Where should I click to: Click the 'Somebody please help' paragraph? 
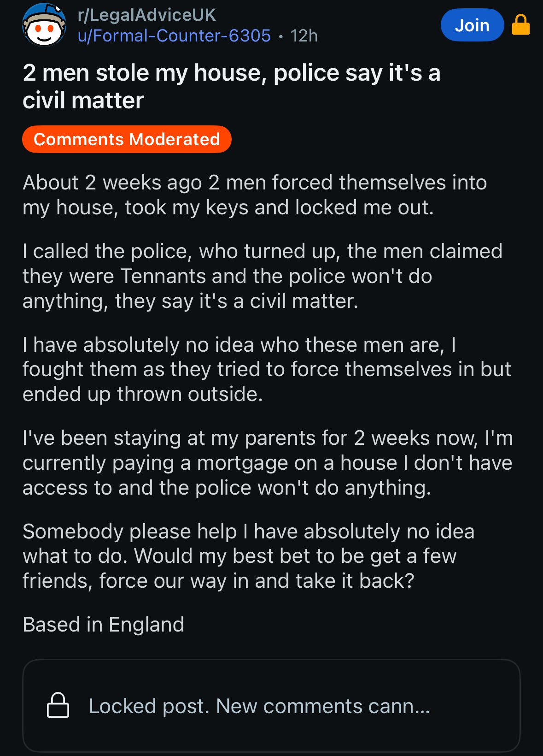coord(248,556)
